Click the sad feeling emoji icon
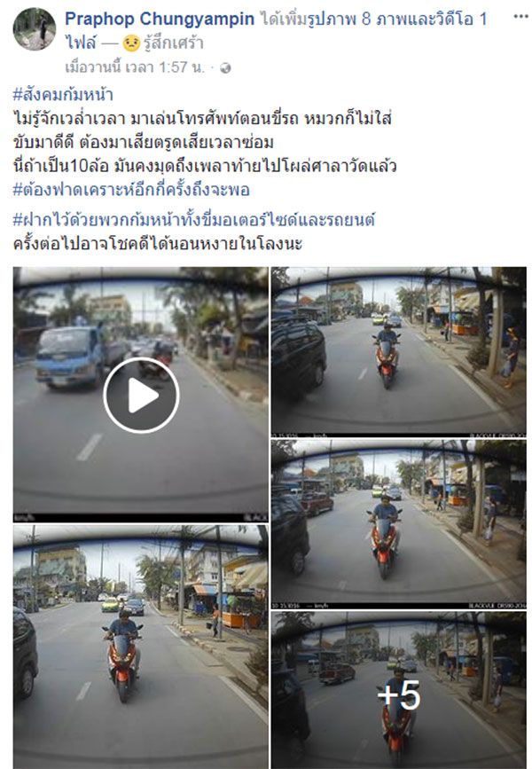Viewport: 532px width, 769px height. click(x=131, y=43)
